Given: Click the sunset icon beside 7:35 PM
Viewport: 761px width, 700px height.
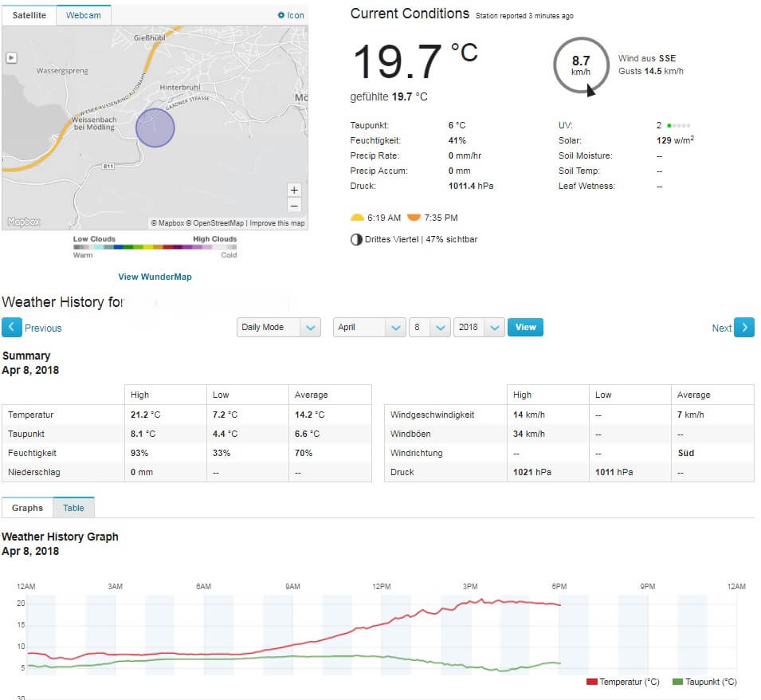Looking at the screenshot, I should [415, 216].
